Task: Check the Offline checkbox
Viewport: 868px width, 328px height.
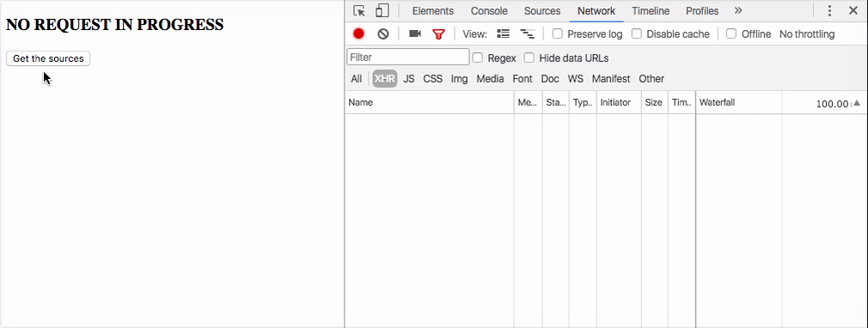Action: pos(731,33)
